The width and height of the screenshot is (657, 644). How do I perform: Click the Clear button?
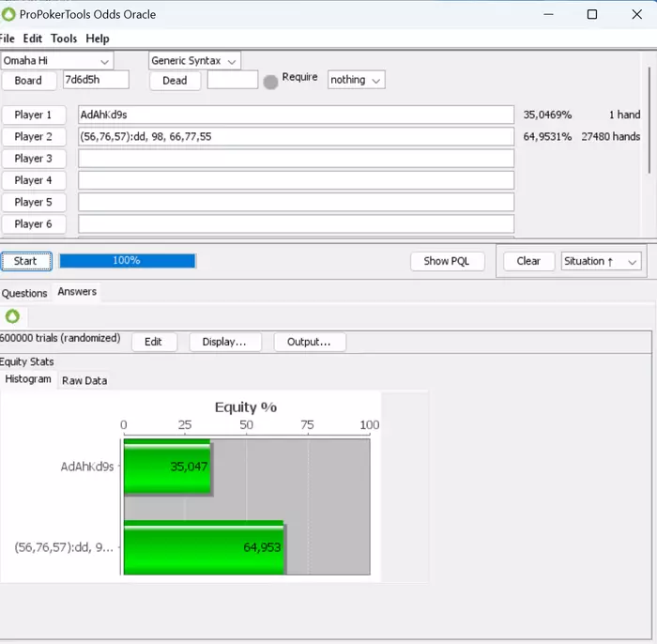point(528,262)
